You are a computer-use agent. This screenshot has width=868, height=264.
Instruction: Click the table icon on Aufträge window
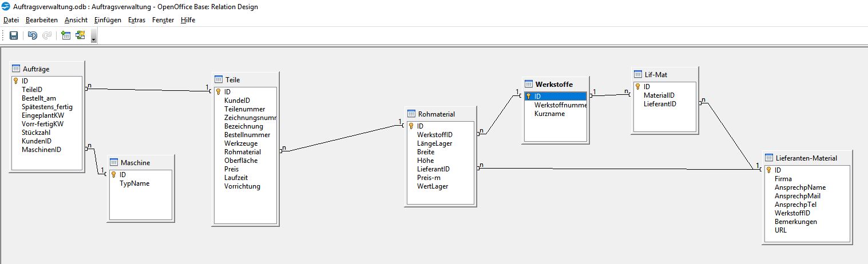tap(16, 69)
